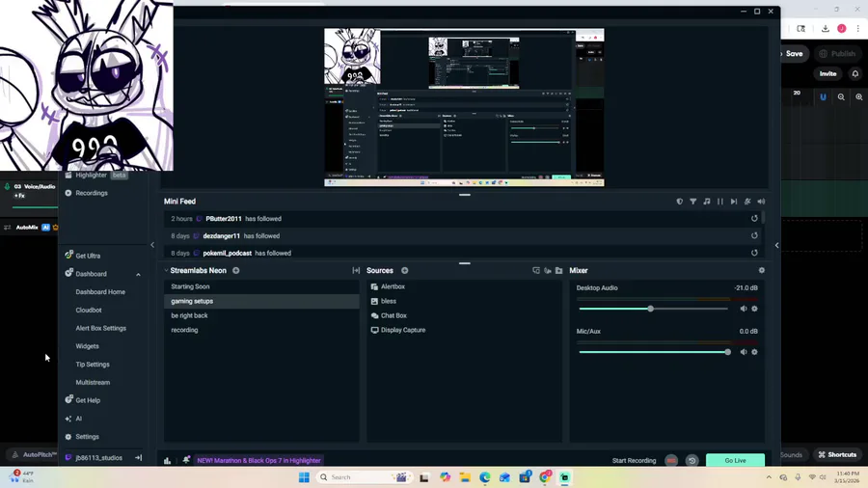
Task: Skip current alert in Mini Feed
Action: (734, 202)
